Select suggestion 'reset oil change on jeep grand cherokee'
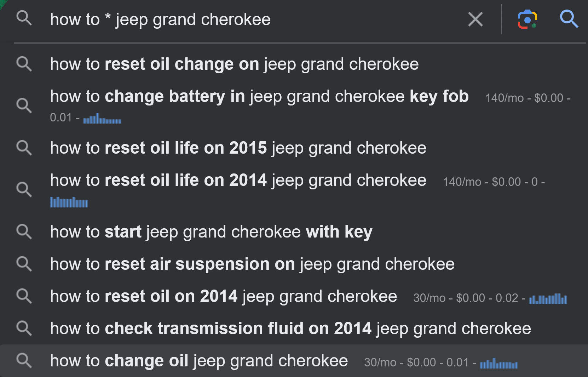Viewport: 588px width, 377px height. pos(294,64)
